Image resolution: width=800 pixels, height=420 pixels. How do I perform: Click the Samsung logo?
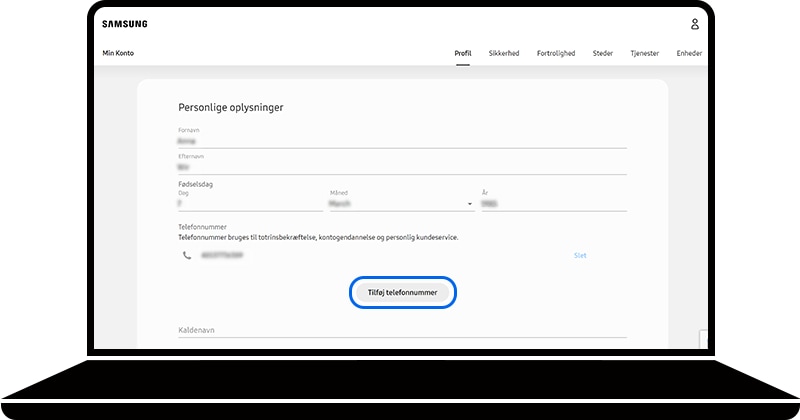click(124, 24)
